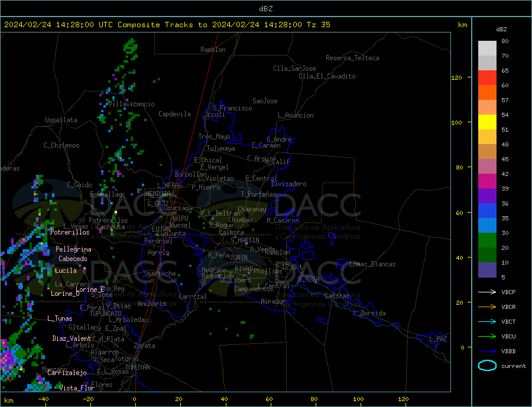Screen dimensions: 532x407
Task: Click the Diaz_Valent label
Action: [x=72, y=338]
